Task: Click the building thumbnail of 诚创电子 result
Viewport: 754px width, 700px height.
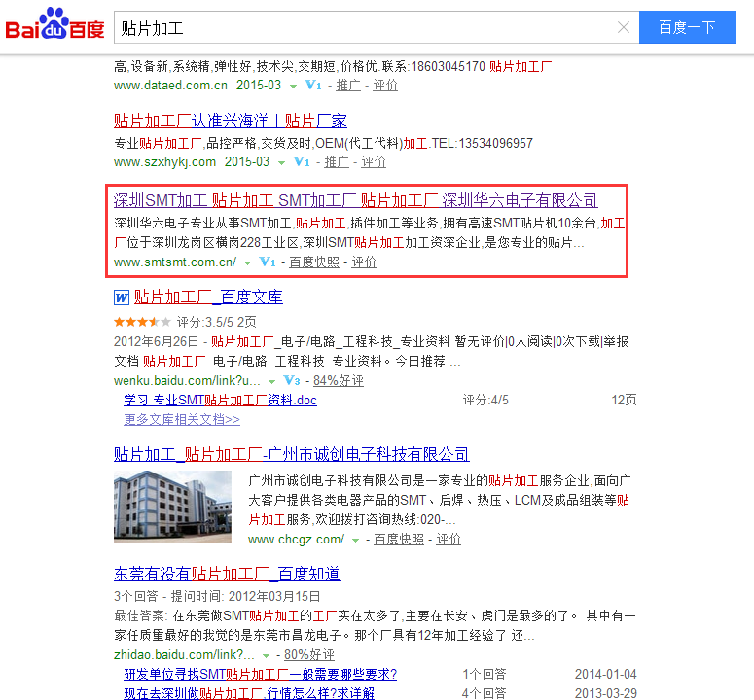Action: coord(172,507)
